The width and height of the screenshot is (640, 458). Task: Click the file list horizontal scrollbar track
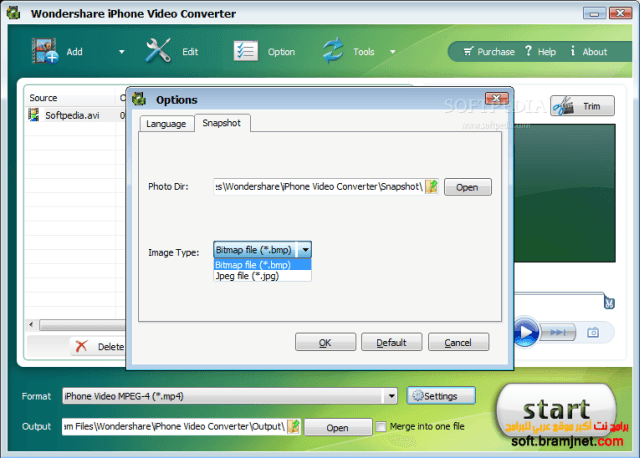[x=82, y=325]
